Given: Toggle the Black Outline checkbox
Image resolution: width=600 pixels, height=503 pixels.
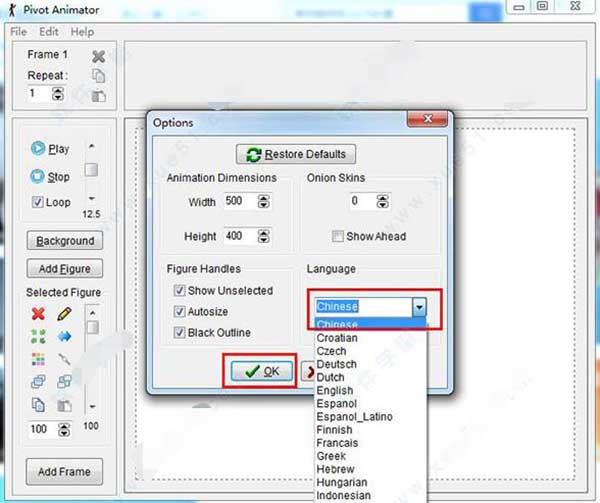Looking at the screenshot, I should point(179,332).
